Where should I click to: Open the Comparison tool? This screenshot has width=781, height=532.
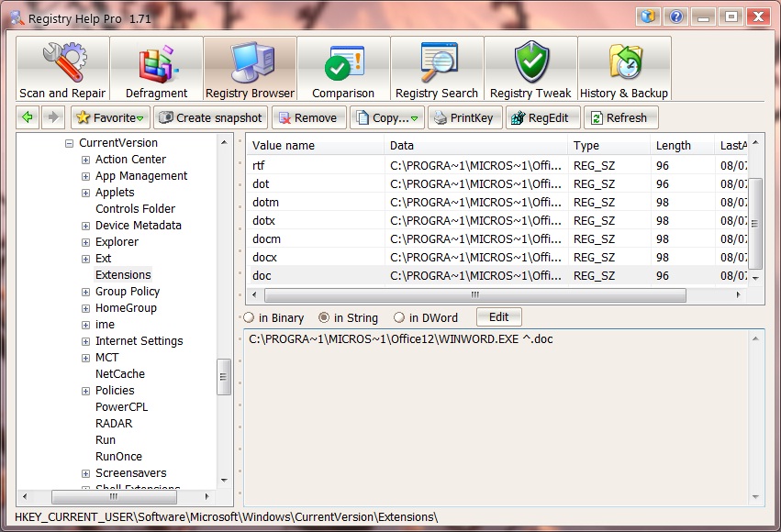pos(343,70)
